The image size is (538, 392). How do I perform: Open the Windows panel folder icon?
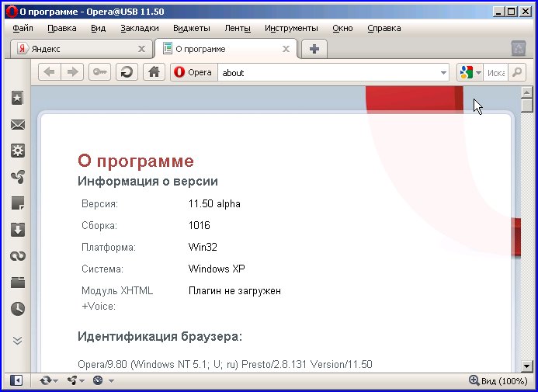[18, 283]
